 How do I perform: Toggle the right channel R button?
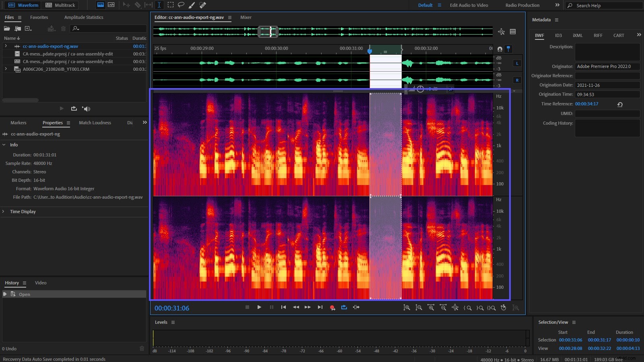[517, 80]
